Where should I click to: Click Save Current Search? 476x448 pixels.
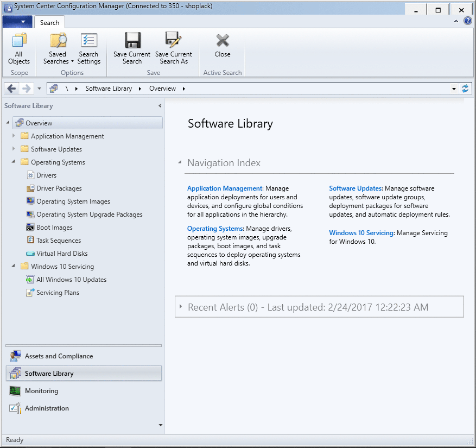(x=132, y=48)
